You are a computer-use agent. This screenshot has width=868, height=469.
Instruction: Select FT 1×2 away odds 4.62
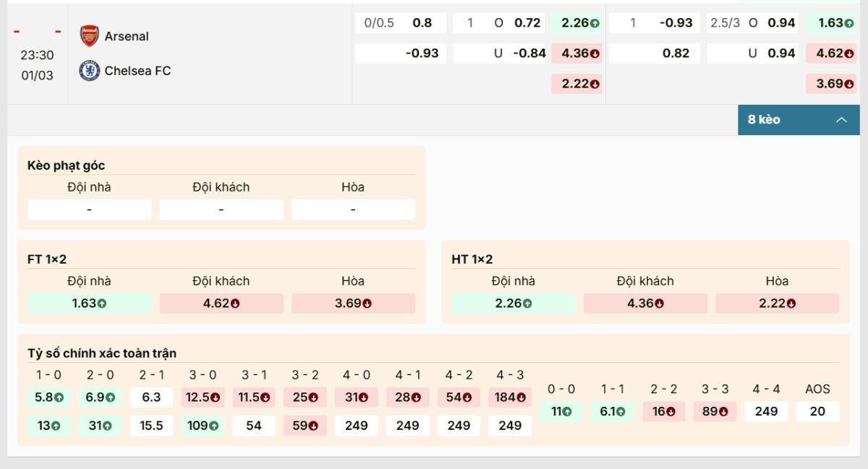[221, 304]
